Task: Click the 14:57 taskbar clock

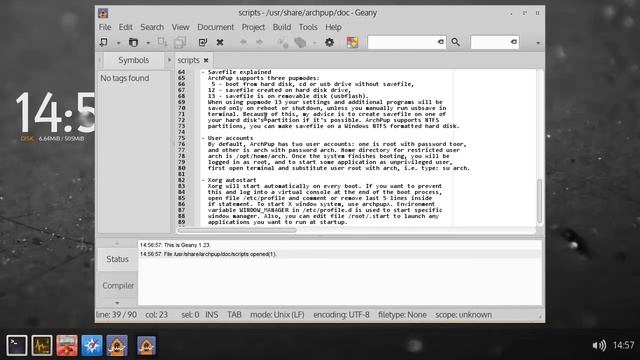Action: [x=623, y=345]
